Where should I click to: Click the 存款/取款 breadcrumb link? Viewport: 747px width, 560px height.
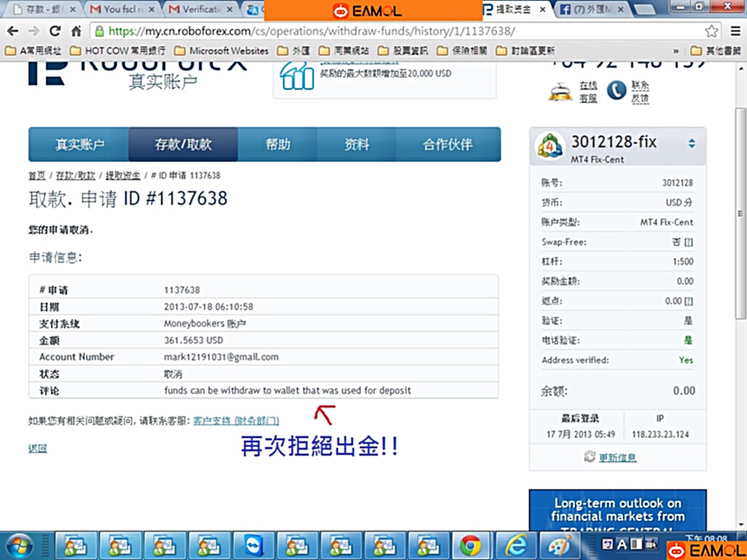pyautogui.click(x=76, y=176)
